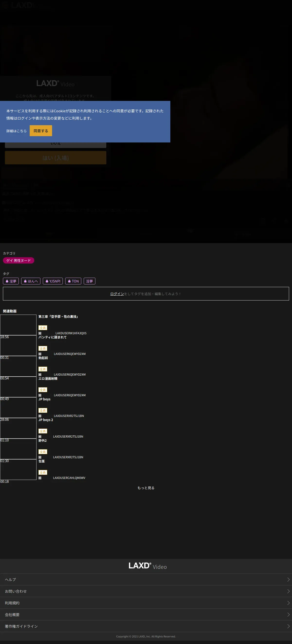
Task: Open the thumbnail with duration 00:18
Action: click(18, 469)
